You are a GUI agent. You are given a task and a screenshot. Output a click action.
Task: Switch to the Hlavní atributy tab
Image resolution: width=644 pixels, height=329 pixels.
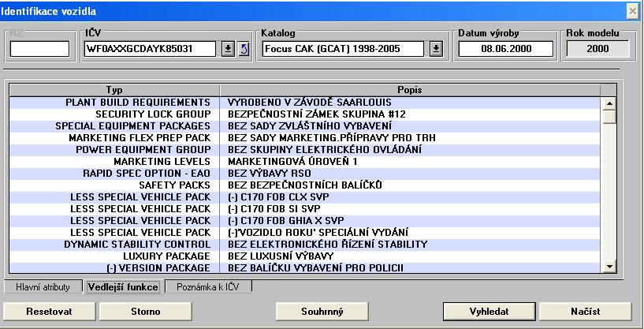coord(43,287)
